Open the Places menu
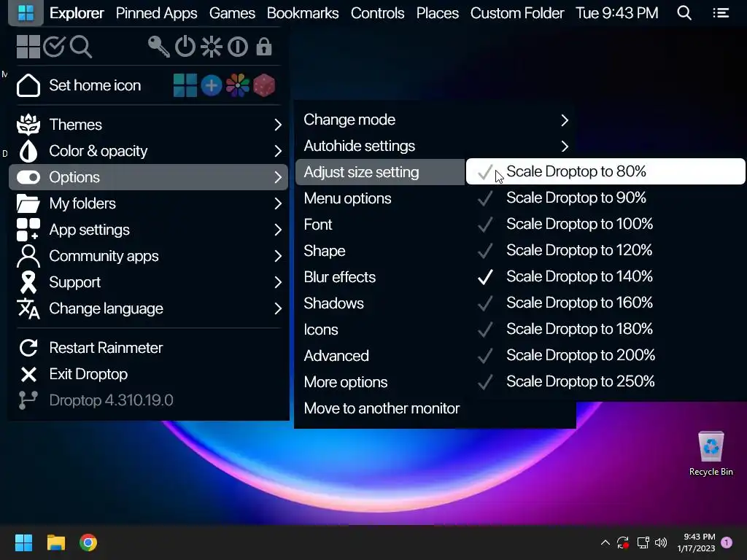747x560 pixels. 438,13
